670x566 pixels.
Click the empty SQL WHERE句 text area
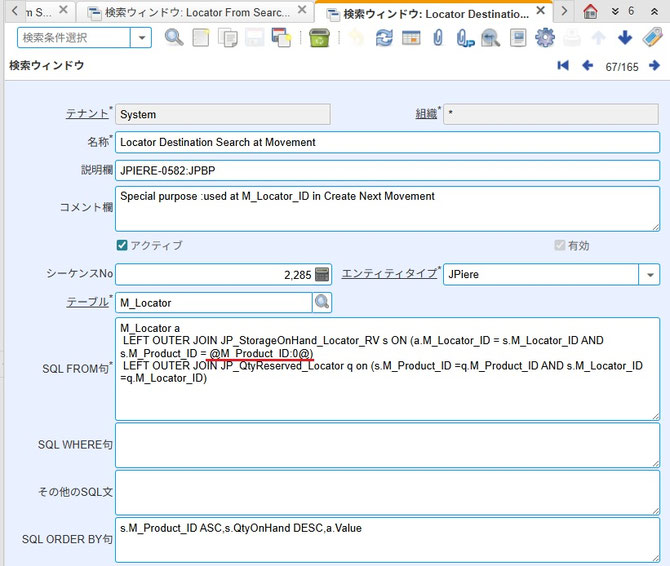[x=387, y=445]
